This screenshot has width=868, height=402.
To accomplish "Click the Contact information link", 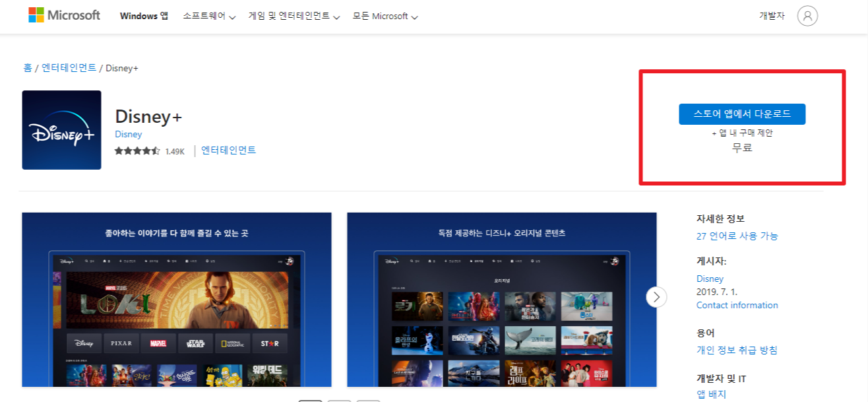I will click(737, 304).
